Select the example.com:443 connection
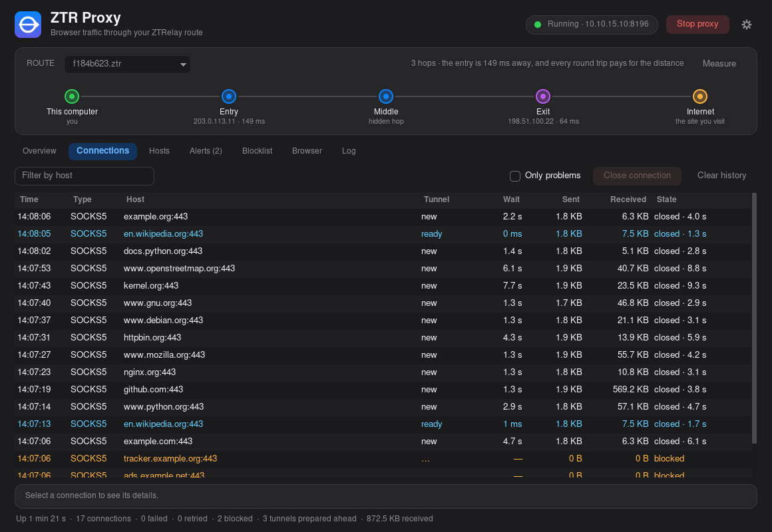772x532 pixels. (383, 442)
